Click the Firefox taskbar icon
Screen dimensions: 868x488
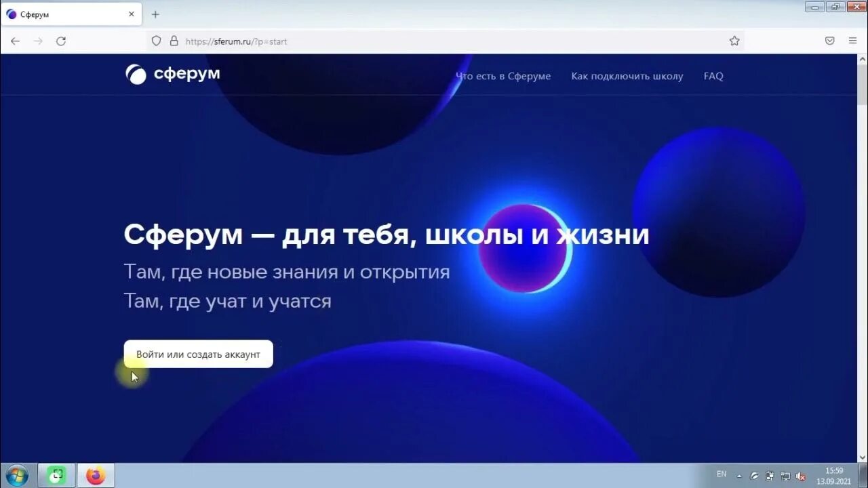pos(96,476)
